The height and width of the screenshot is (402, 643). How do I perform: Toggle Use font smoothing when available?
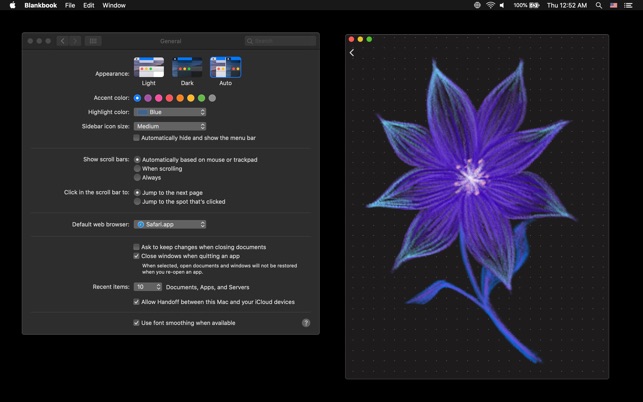137,323
